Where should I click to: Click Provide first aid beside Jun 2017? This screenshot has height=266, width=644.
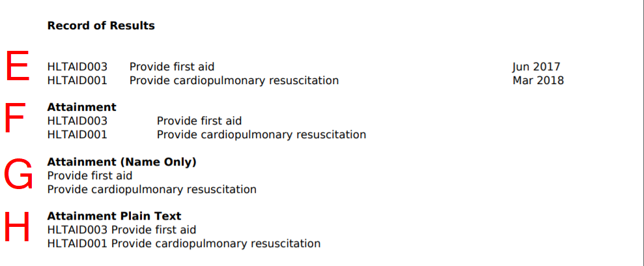(x=172, y=67)
